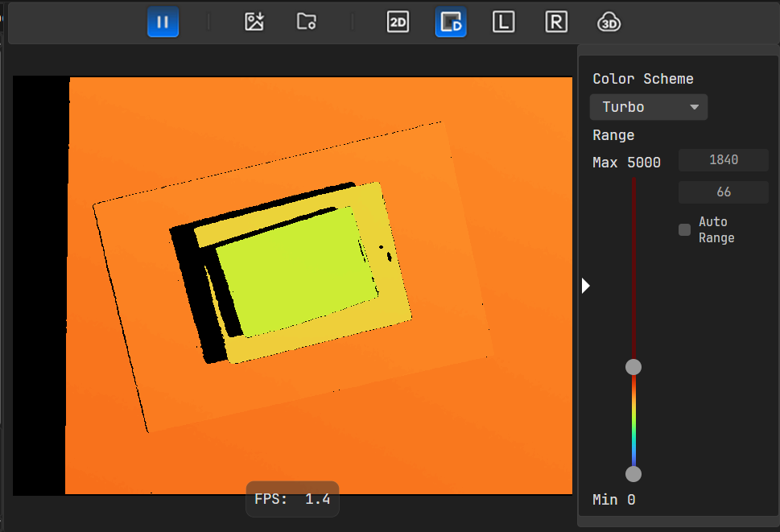Image resolution: width=780 pixels, height=532 pixels.
Task: Click the lower range field showing 66
Action: pos(723,192)
